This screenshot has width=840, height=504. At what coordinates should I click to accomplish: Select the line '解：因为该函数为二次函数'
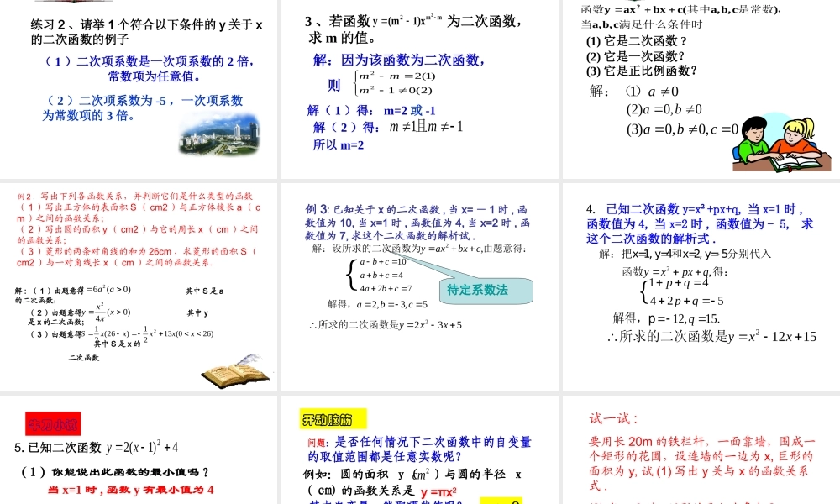point(399,60)
